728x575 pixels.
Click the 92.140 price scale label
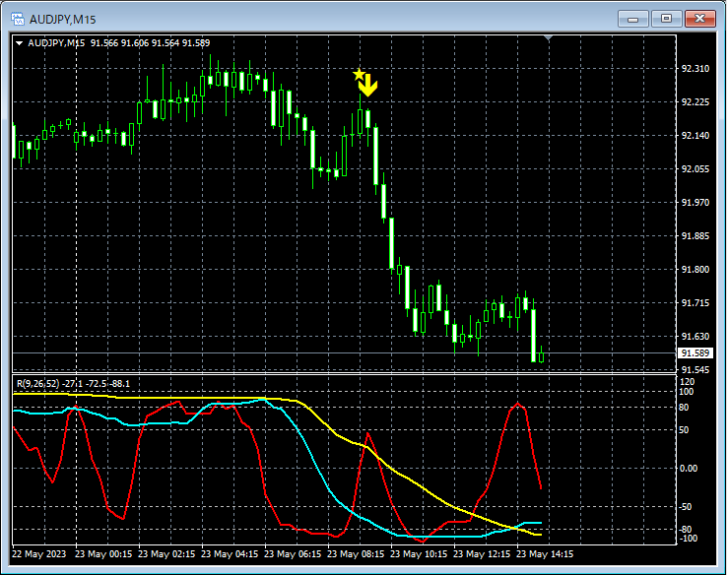[695, 136]
